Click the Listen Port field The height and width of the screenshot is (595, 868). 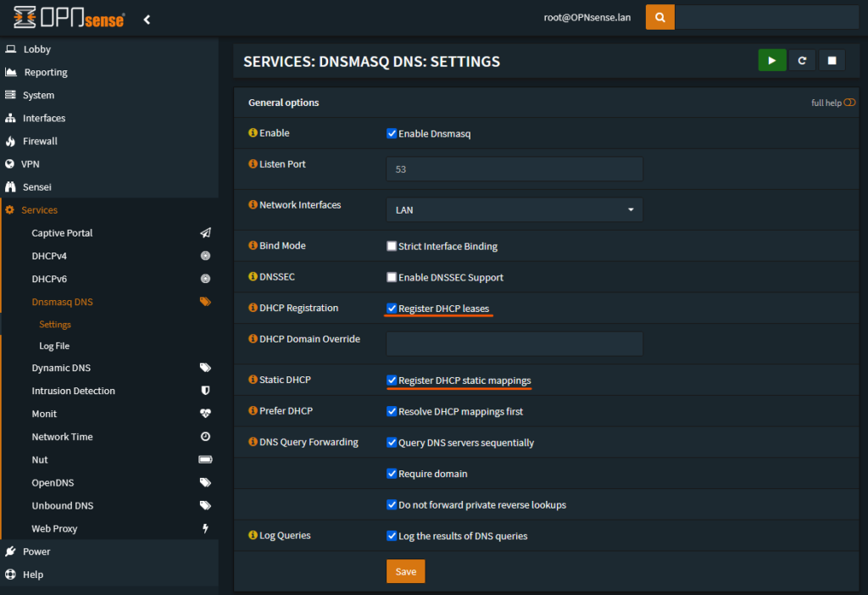pyautogui.click(x=515, y=169)
